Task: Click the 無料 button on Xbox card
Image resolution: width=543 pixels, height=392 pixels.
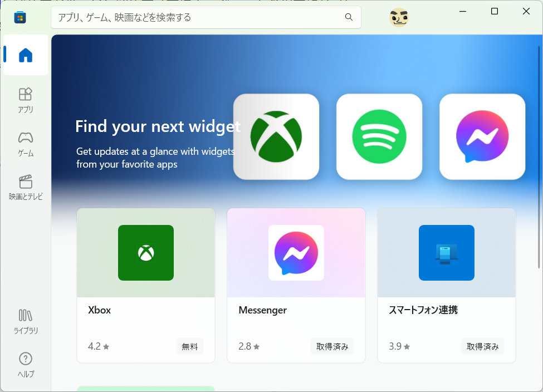Action: 190,346
